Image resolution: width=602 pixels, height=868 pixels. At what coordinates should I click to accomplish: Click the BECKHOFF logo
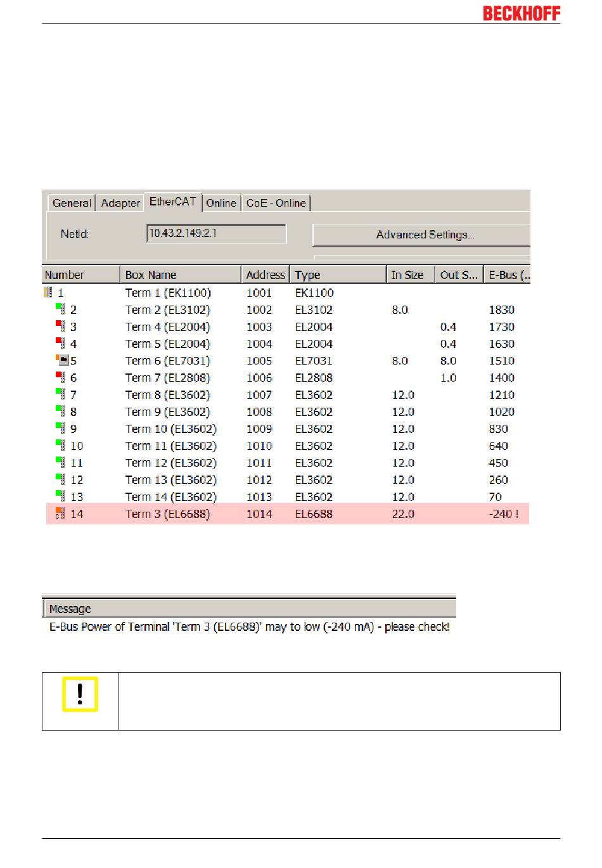click(x=522, y=13)
